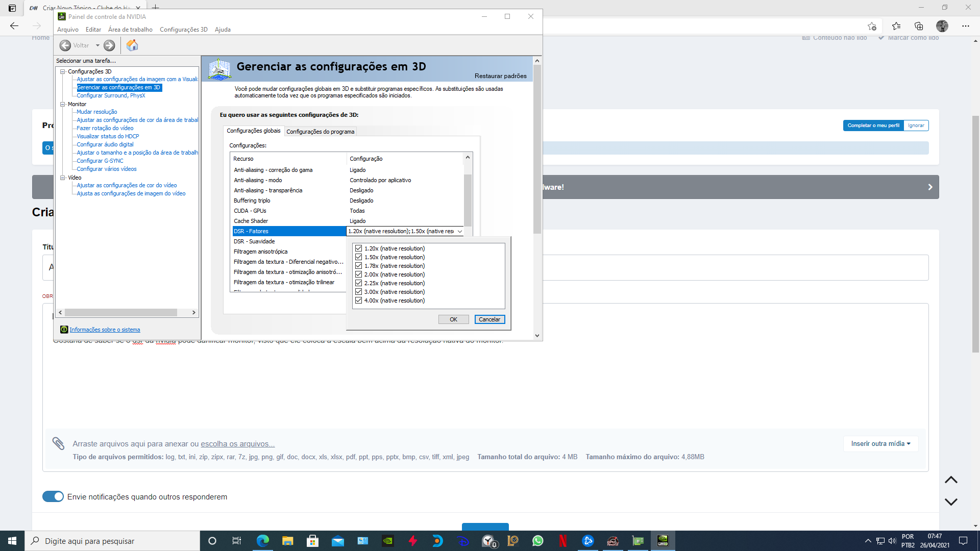Image resolution: width=980 pixels, height=551 pixels.
Task: Show hidden system tray icons chevron
Action: coord(868,541)
